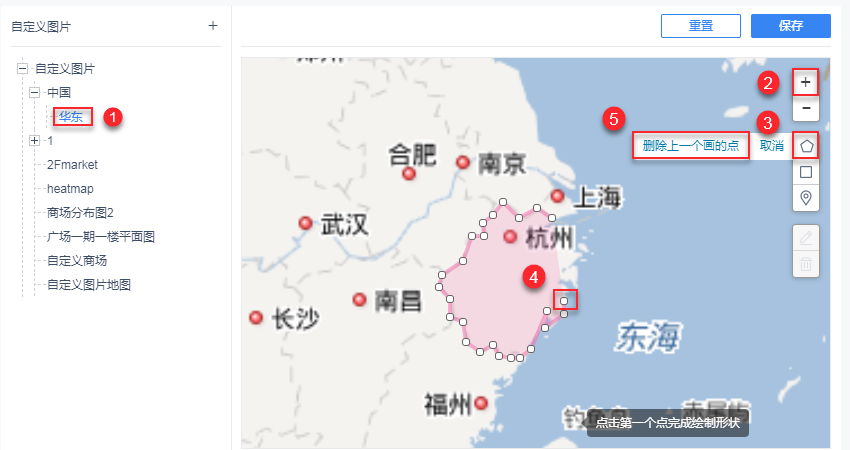Zoom out the map with minus button
The width and height of the screenshot is (850, 450).
806,108
